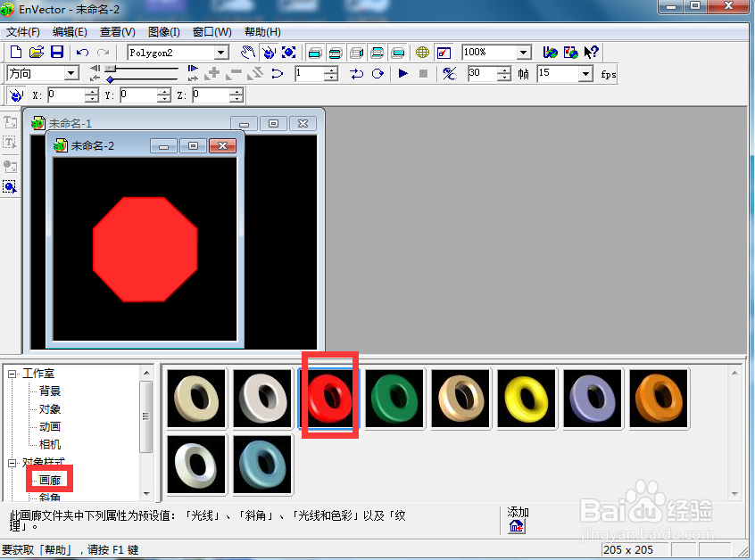The image size is (755, 560).
Task: Click the current frame number field
Action: (x=310, y=74)
